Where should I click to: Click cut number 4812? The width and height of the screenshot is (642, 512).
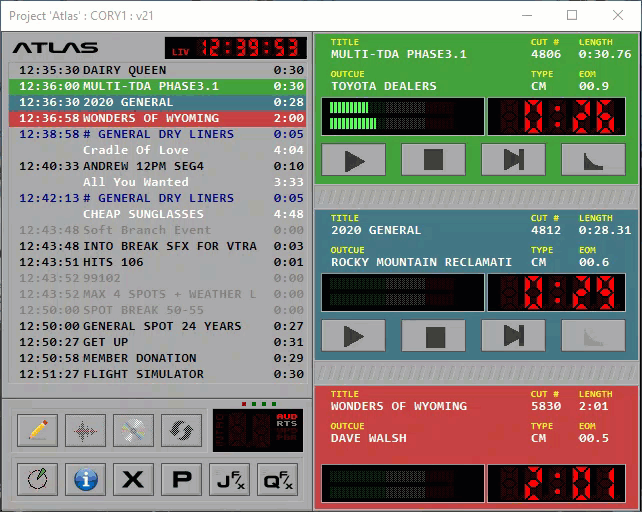point(546,230)
